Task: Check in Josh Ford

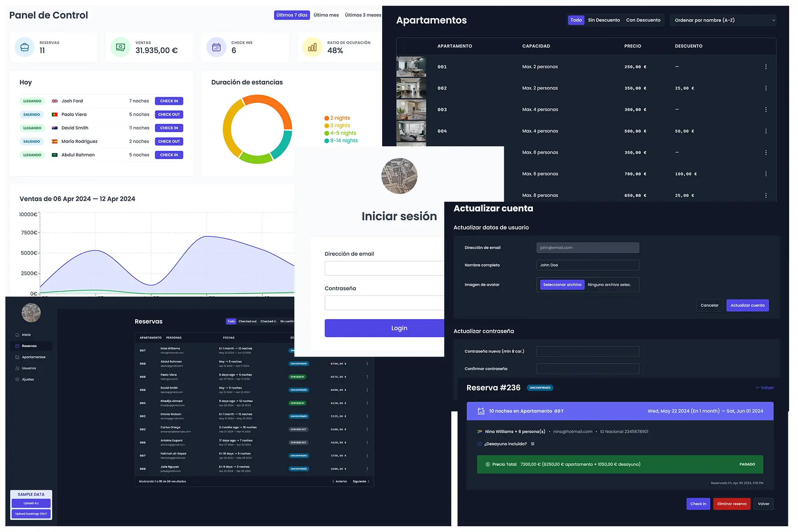Action: pos(169,101)
